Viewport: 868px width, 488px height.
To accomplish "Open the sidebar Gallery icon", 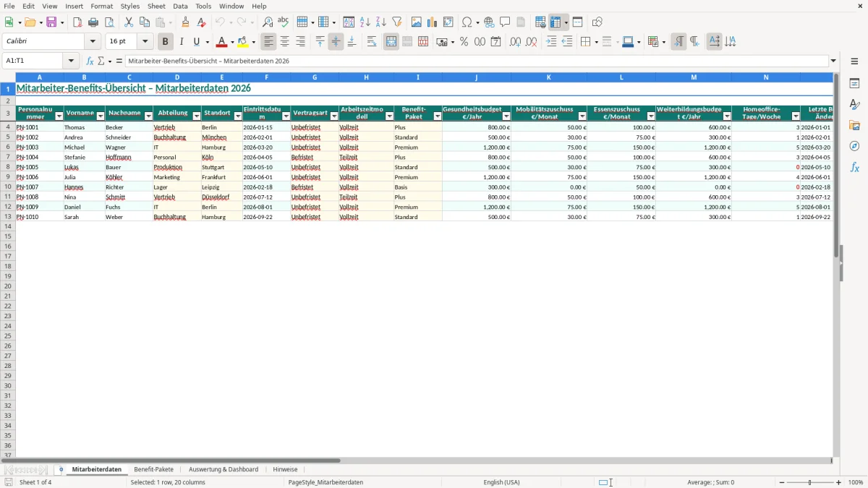I will tap(854, 125).
